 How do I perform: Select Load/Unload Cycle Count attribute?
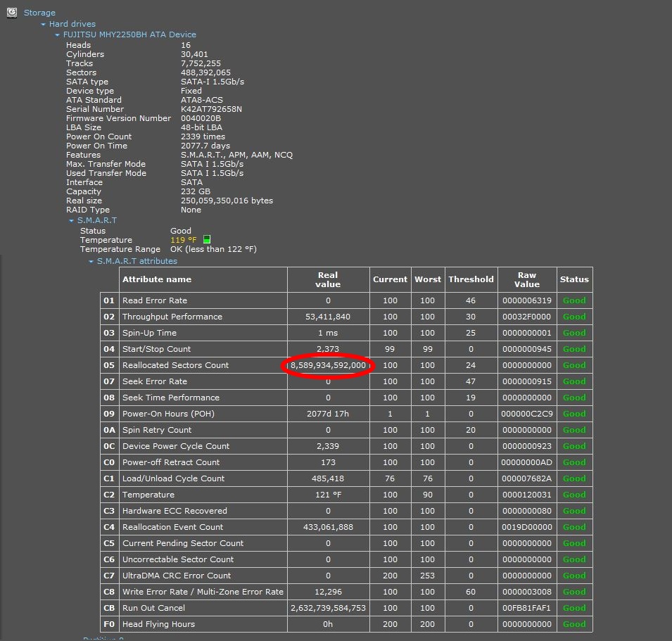(x=173, y=478)
